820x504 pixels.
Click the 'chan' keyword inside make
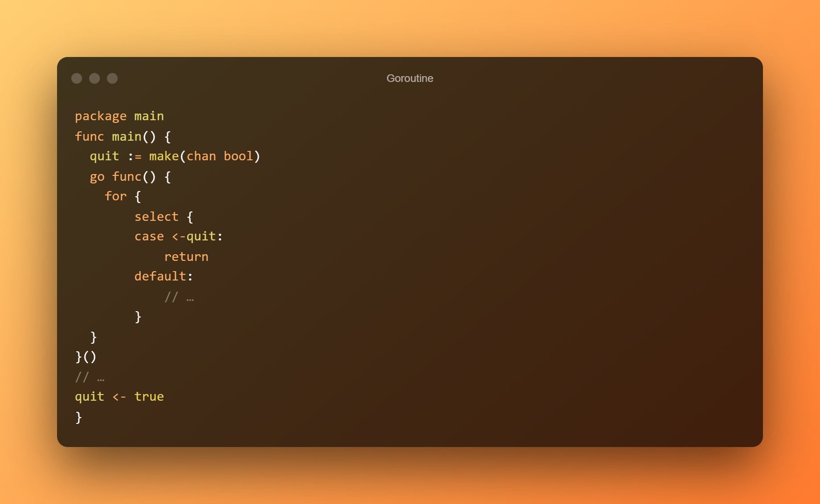(201, 156)
